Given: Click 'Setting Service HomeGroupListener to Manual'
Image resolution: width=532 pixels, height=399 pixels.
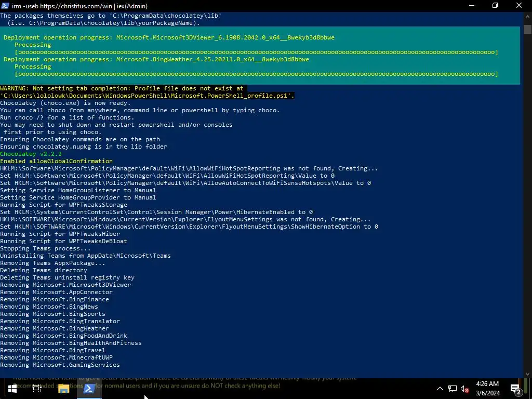Looking at the screenshot, I should (x=78, y=190).
